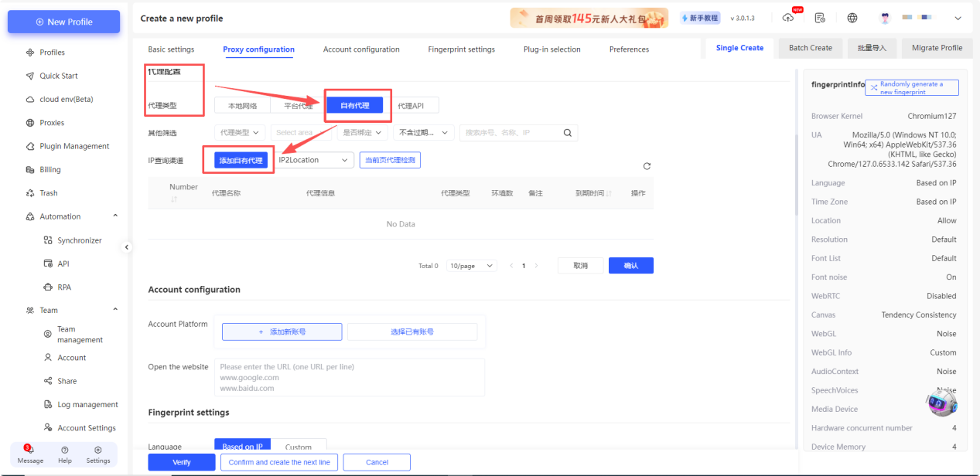Open the Message inbox at bottom left

30,454
